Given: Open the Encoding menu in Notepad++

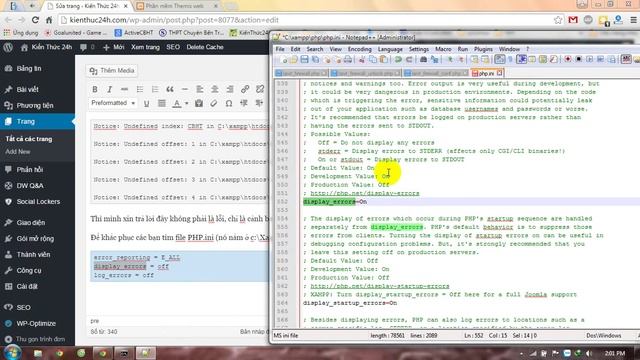Looking at the screenshot, I should click(360, 49).
